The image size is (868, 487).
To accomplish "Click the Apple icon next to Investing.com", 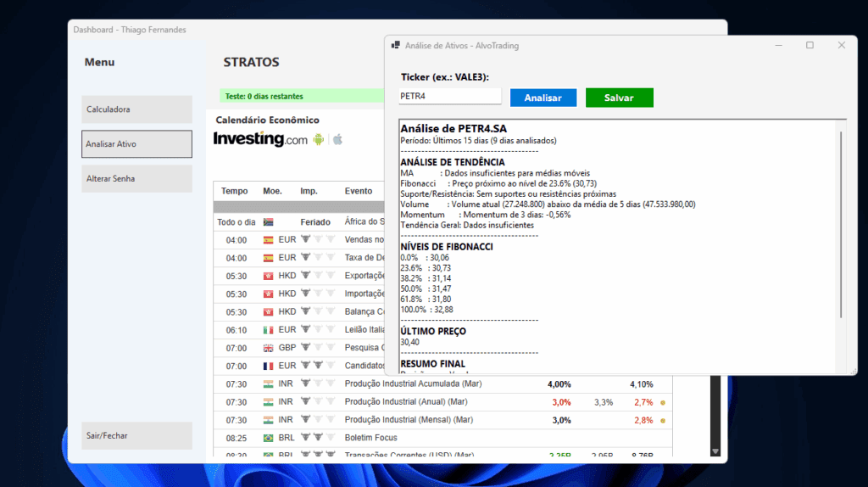I will [337, 140].
